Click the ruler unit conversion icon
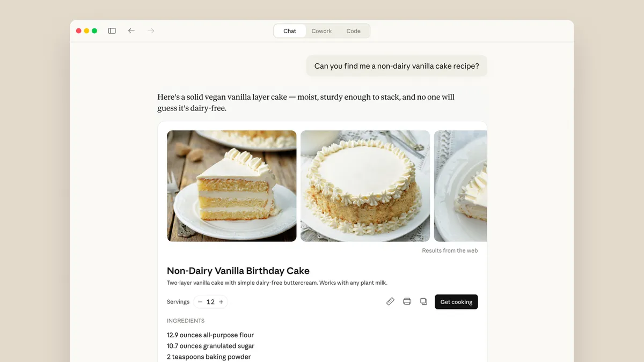644x362 pixels. pyautogui.click(x=390, y=302)
